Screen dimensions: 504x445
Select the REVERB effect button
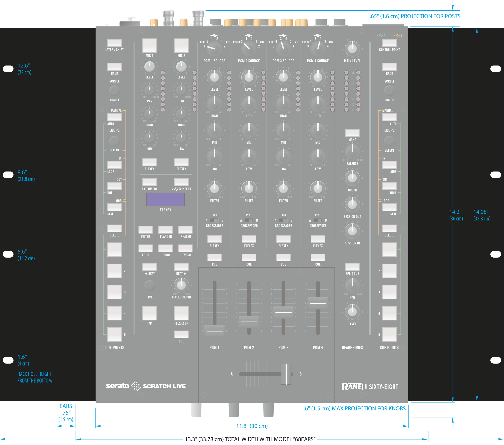pyautogui.click(x=185, y=248)
